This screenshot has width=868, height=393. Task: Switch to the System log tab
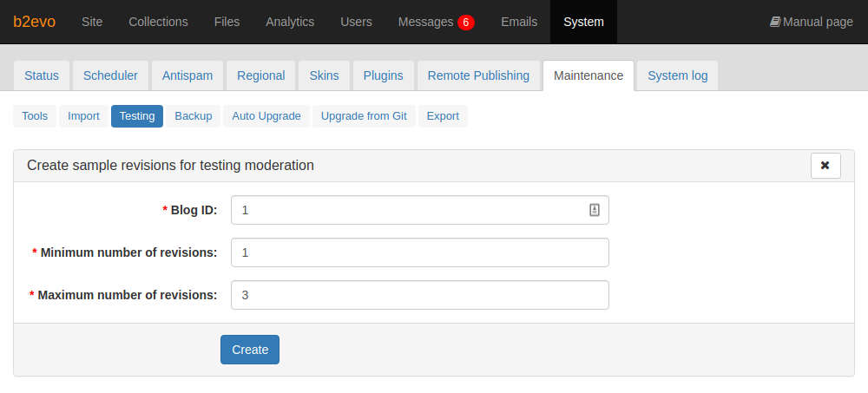pos(678,75)
